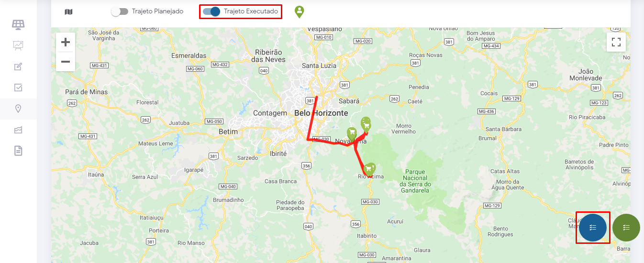644x263 pixels.
Task: Open the solar panel dashboard sidebar icon
Action: tap(18, 24)
